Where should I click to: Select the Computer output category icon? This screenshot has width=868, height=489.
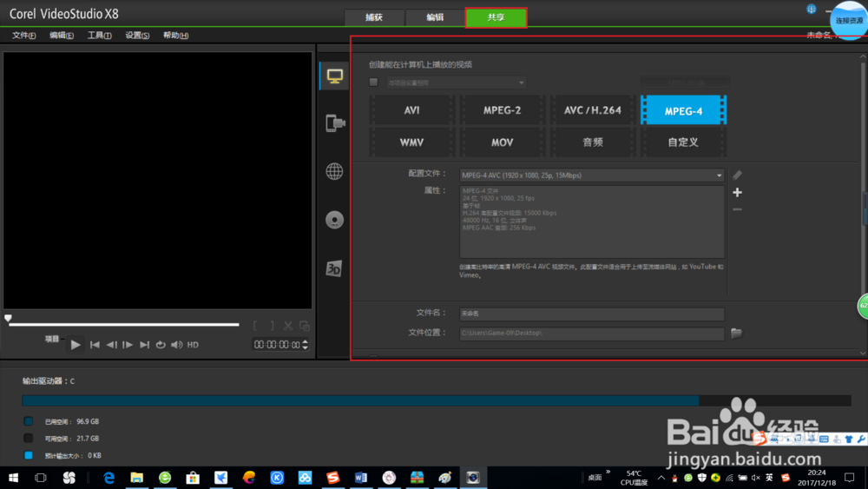[334, 76]
